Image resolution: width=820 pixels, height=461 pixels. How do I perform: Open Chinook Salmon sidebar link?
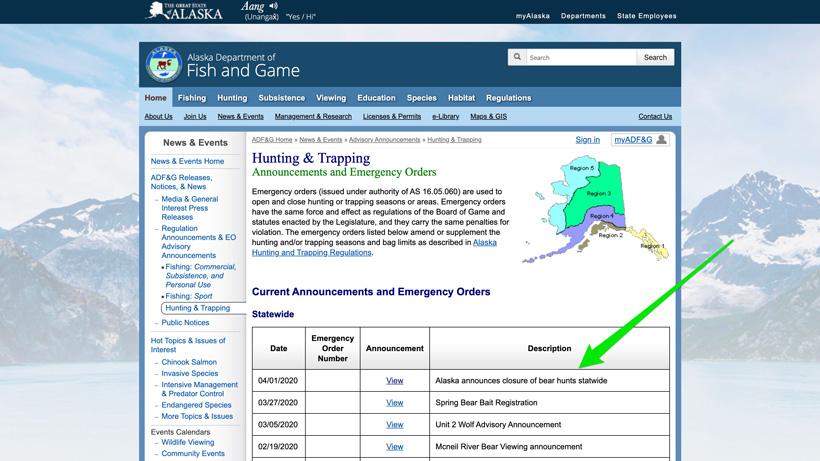click(x=189, y=362)
